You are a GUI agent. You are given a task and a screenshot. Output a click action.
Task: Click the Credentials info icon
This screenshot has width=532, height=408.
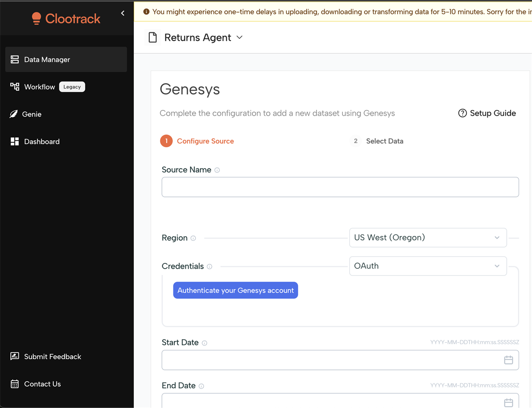pos(210,267)
